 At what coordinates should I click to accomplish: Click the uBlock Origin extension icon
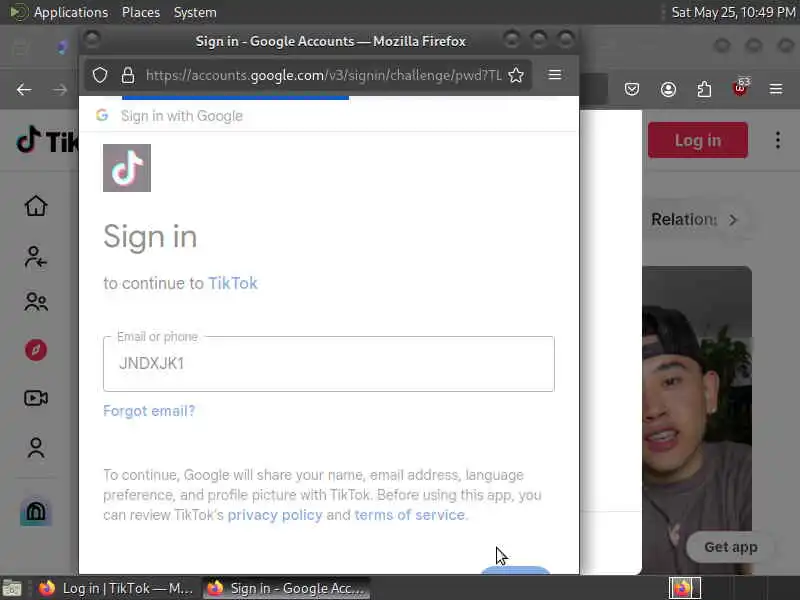pos(741,88)
